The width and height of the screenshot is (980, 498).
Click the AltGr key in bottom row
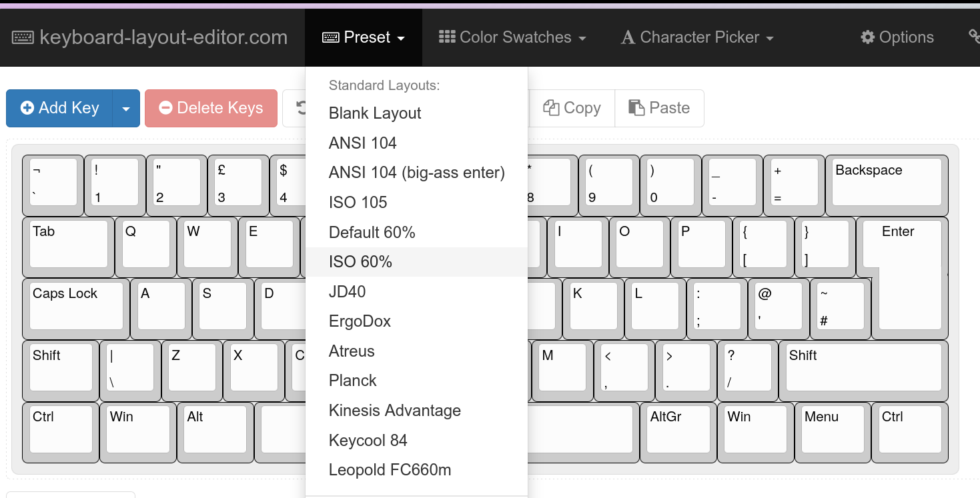tap(677, 428)
